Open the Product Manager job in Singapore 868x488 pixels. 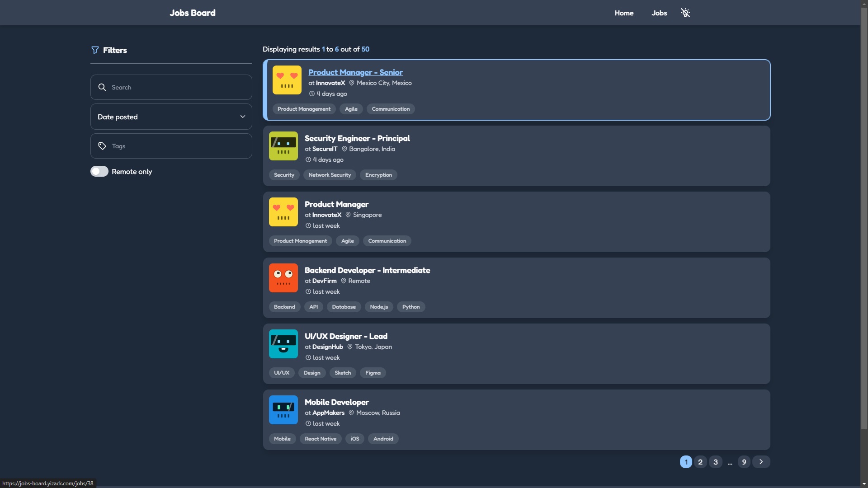tap(336, 204)
